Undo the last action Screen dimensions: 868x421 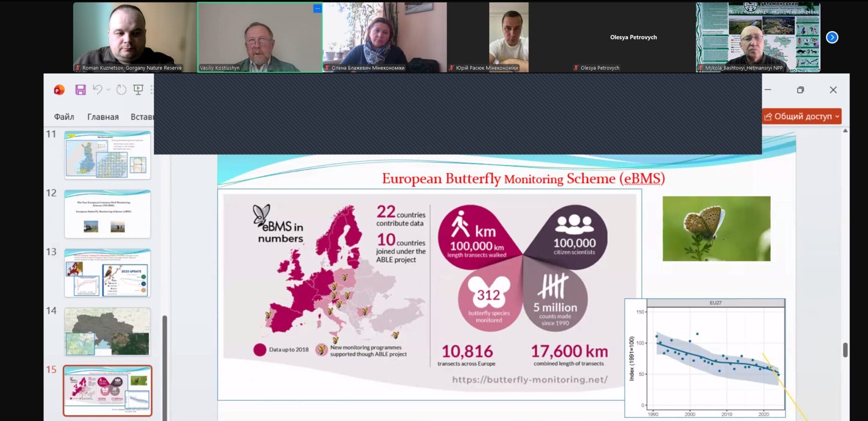(x=97, y=89)
